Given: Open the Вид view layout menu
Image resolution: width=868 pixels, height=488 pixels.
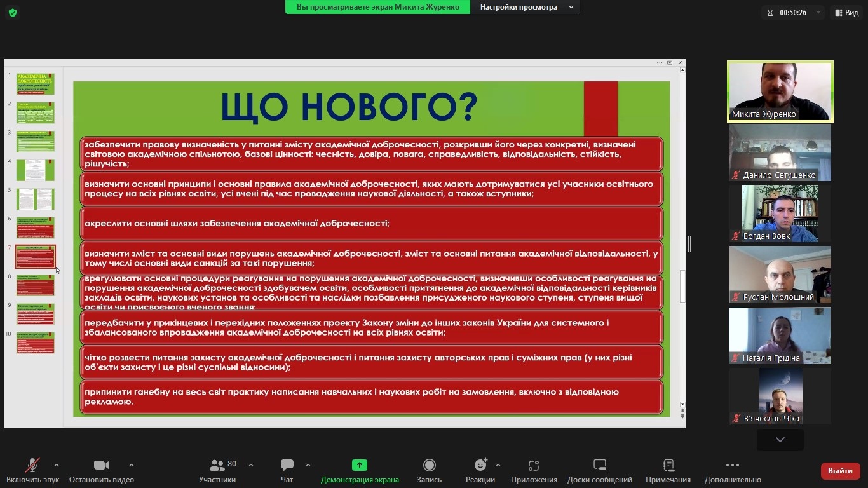Looking at the screenshot, I should click(846, 13).
